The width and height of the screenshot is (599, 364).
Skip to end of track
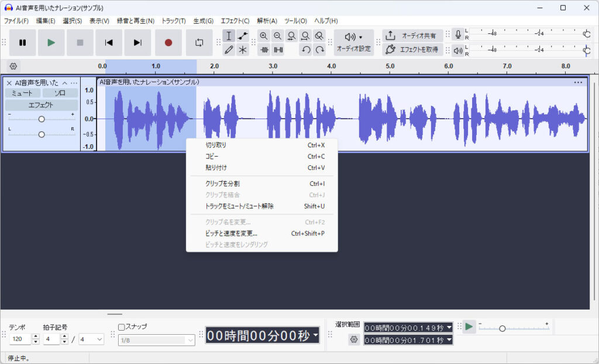tap(137, 42)
